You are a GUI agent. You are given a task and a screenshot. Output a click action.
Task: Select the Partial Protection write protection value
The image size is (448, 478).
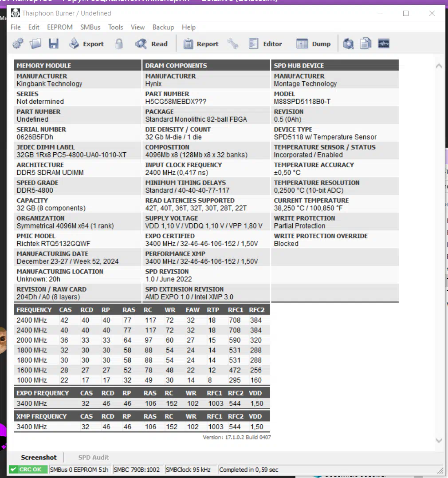pyautogui.click(x=299, y=226)
